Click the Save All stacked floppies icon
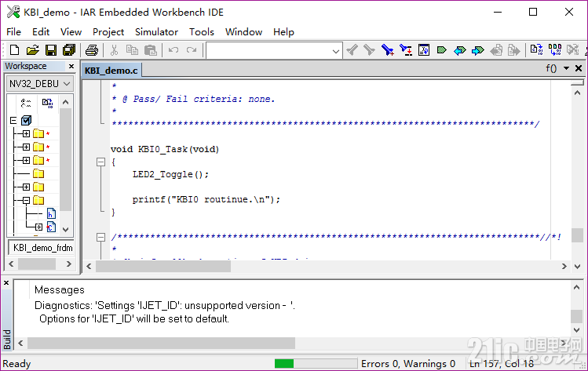Viewport: 588px width, 371px height. pos(69,50)
